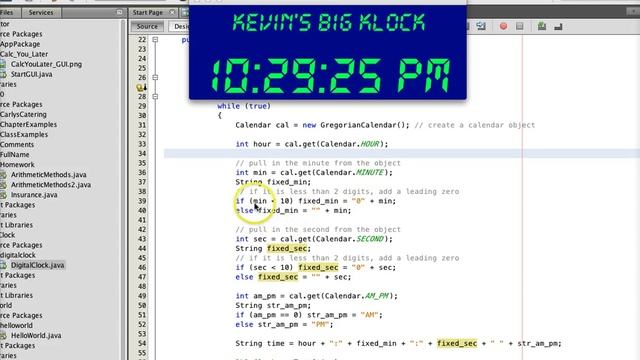Select the FullName package node

pyautogui.click(x=15, y=155)
